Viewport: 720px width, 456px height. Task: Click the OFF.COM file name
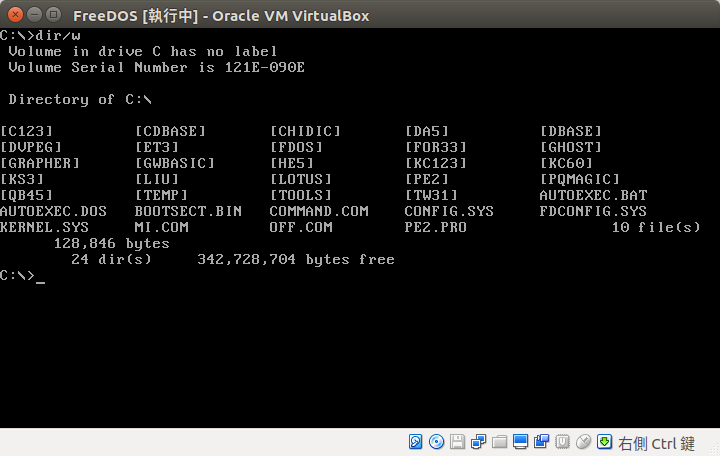[301, 227]
